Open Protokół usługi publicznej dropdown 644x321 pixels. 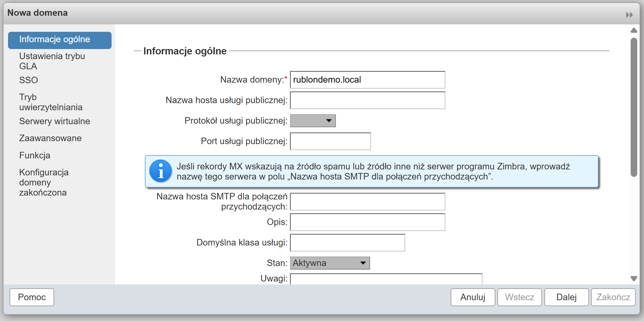coord(313,121)
